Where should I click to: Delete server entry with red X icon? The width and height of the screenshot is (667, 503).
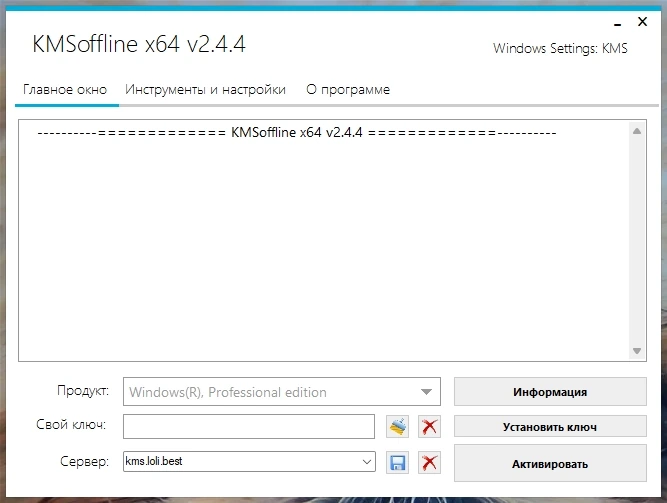point(429,463)
